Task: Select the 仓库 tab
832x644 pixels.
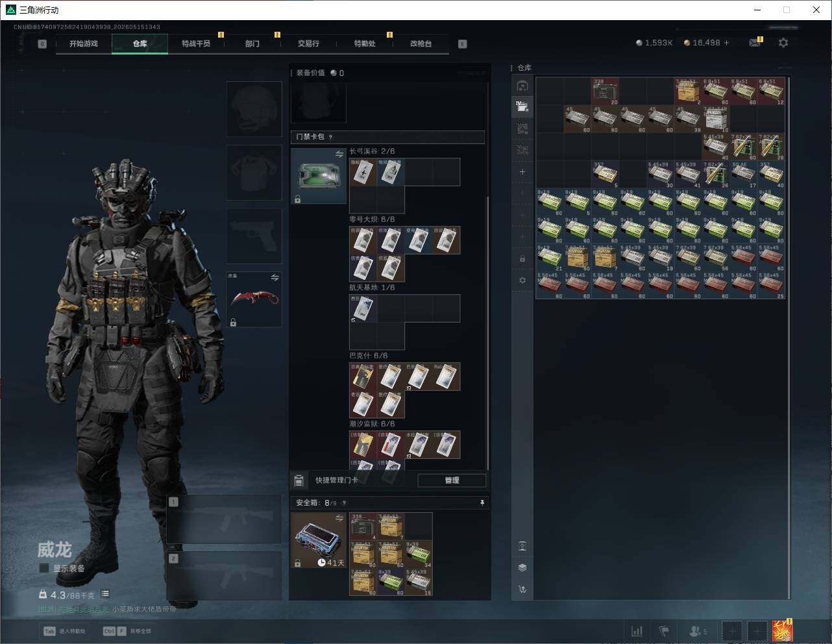Action: click(x=140, y=43)
